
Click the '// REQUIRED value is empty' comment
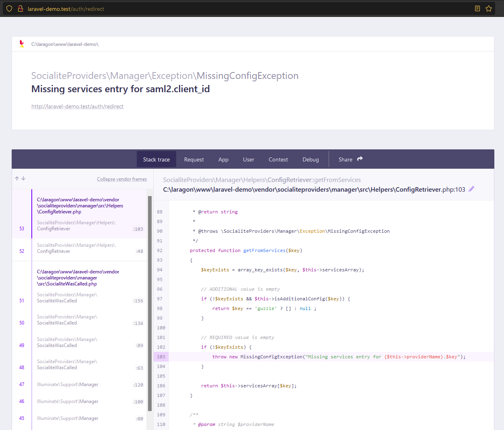click(x=237, y=337)
